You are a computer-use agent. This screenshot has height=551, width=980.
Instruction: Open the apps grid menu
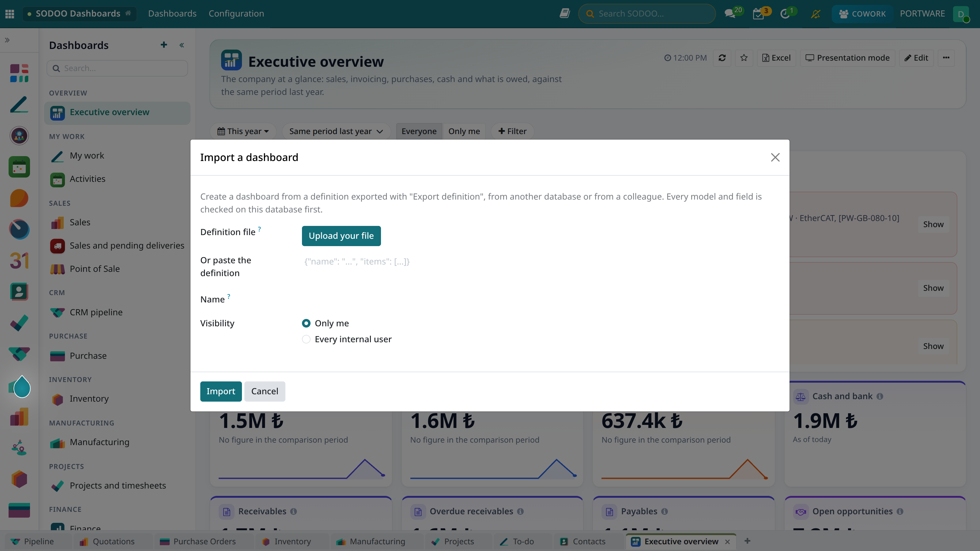10,14
